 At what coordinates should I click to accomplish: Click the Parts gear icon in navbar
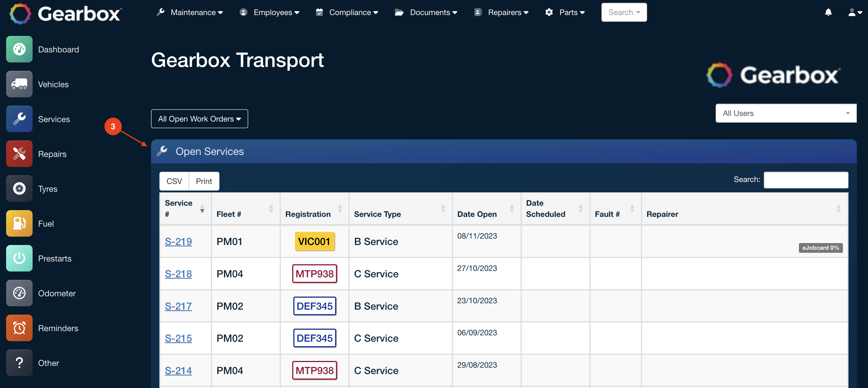click(549, 12)
